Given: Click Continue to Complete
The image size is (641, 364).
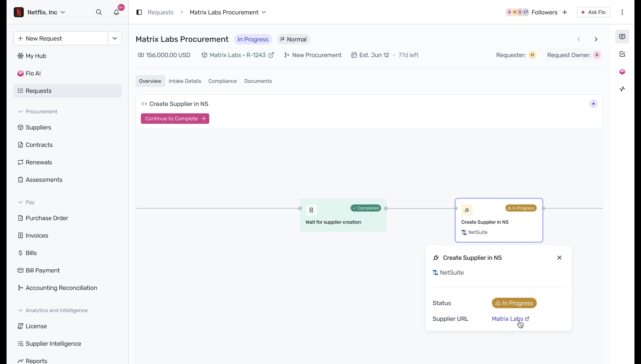Looking at the screenshot, I should 175,119.
